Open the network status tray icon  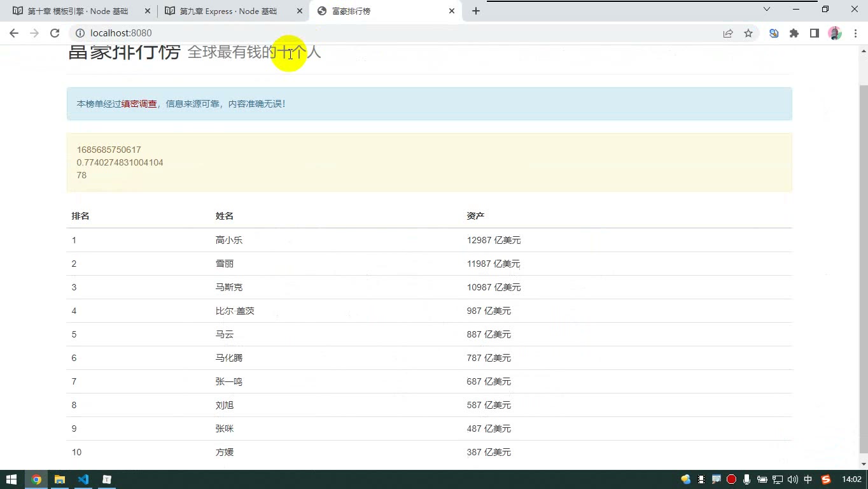pyautogui.click(x=778, y=479)
